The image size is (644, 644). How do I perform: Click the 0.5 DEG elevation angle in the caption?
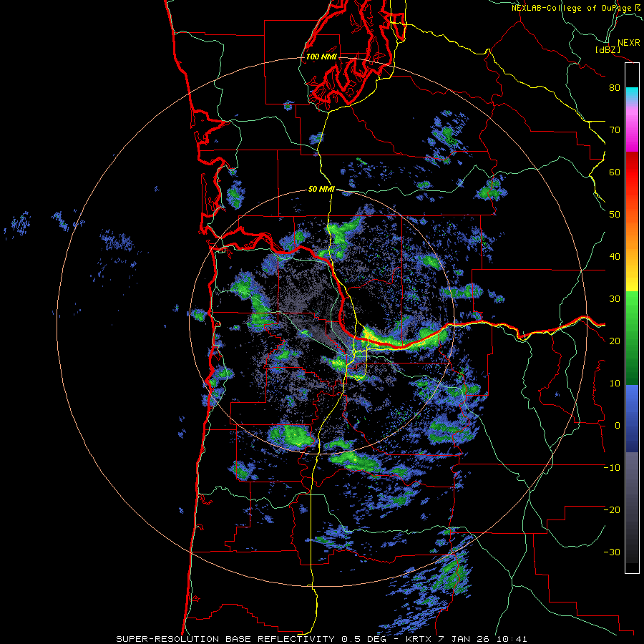click(364, 639)
